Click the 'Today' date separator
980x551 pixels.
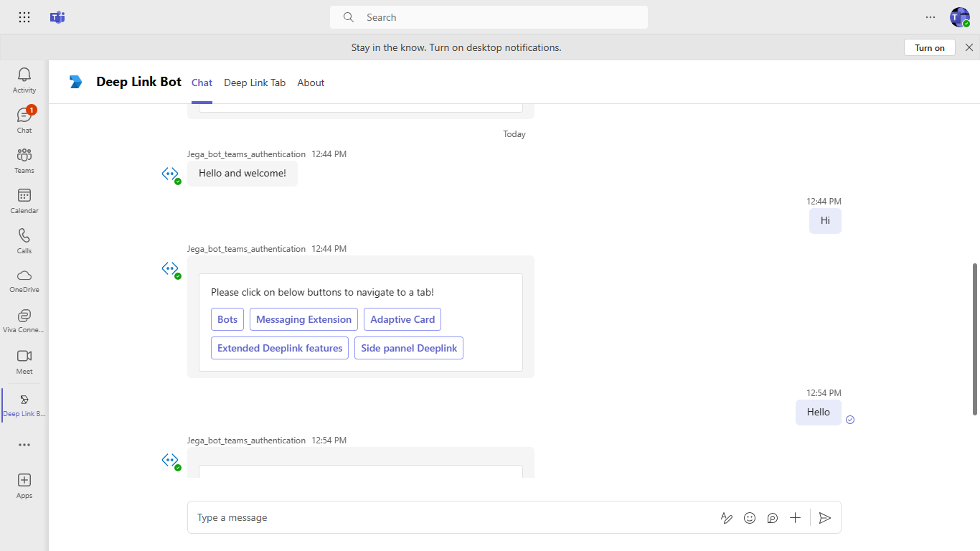coord(514,134)
